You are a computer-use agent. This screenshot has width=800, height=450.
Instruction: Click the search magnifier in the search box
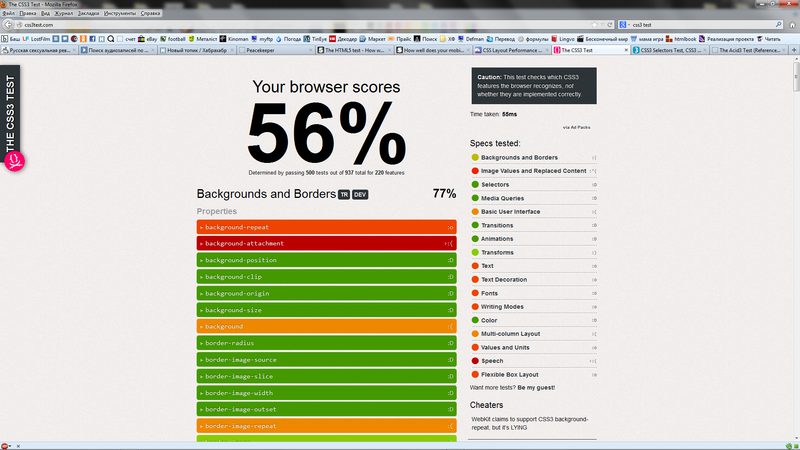point(779,24)
